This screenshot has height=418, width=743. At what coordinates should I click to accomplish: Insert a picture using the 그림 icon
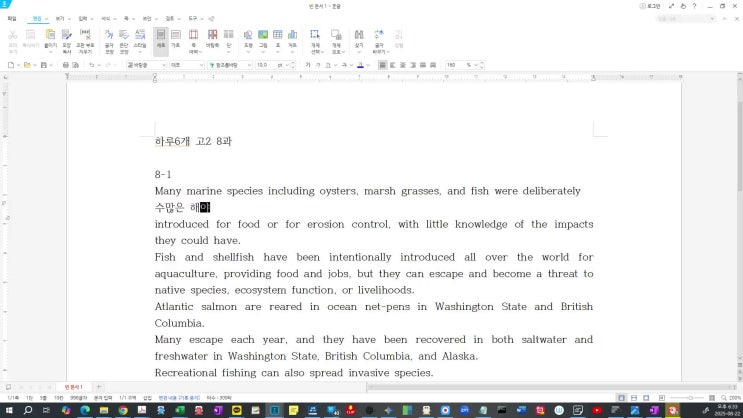coord(263,38)
